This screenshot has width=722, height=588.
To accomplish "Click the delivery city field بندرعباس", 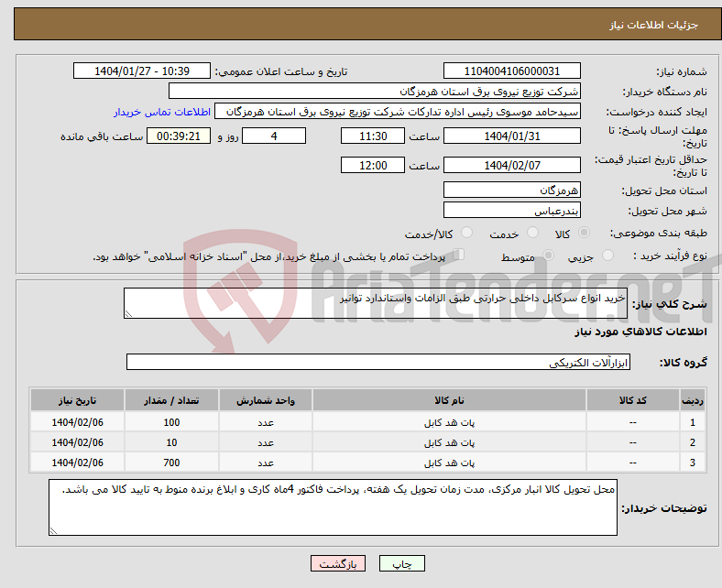I will pyautogui.click(x=511, y=210).
